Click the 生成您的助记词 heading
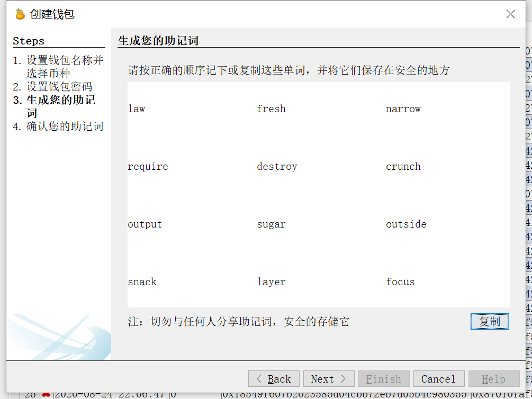The image size is (532, 399). pos(158,40)
